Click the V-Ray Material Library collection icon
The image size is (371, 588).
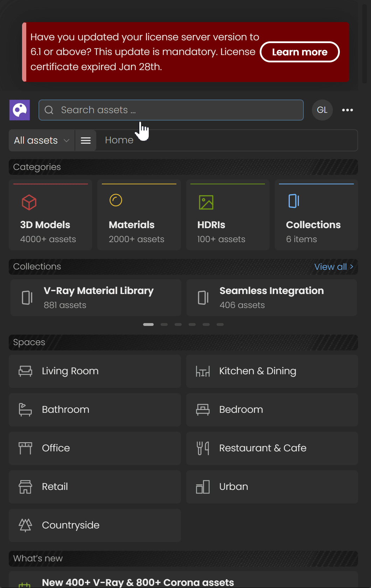[27, 298]
